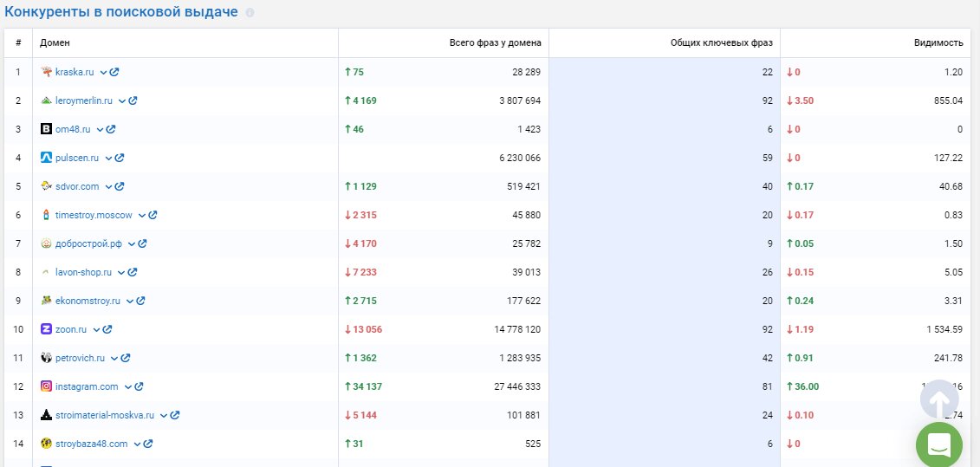Click the instagram.com logo icon
Image resolution: width=980 pixels, height=467 pixels.
(47, 386)
